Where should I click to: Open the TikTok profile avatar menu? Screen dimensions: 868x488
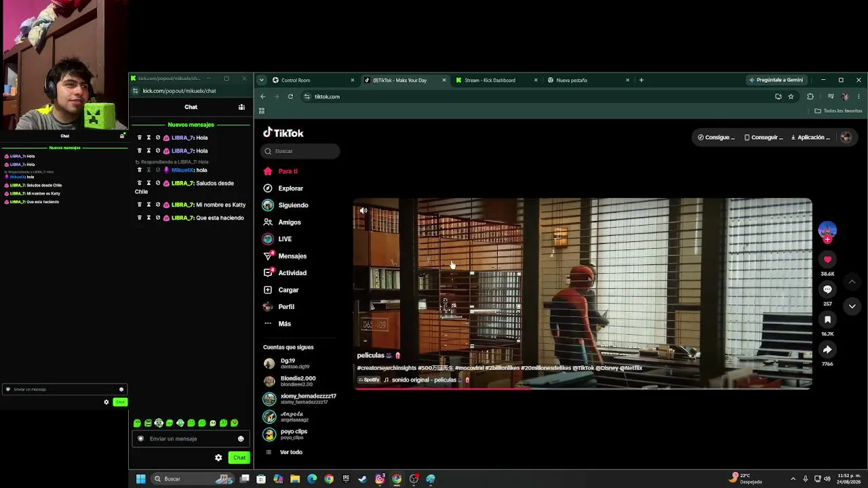846,138
